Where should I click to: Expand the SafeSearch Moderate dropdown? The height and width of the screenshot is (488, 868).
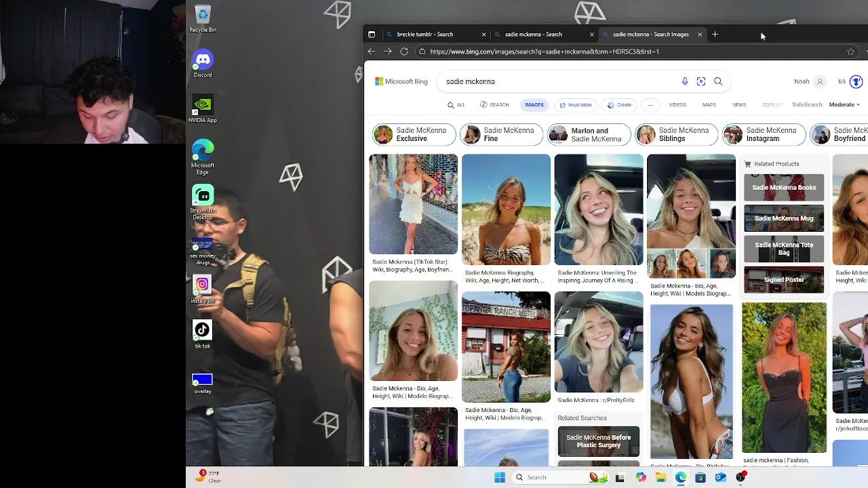[x=844, y=105]
